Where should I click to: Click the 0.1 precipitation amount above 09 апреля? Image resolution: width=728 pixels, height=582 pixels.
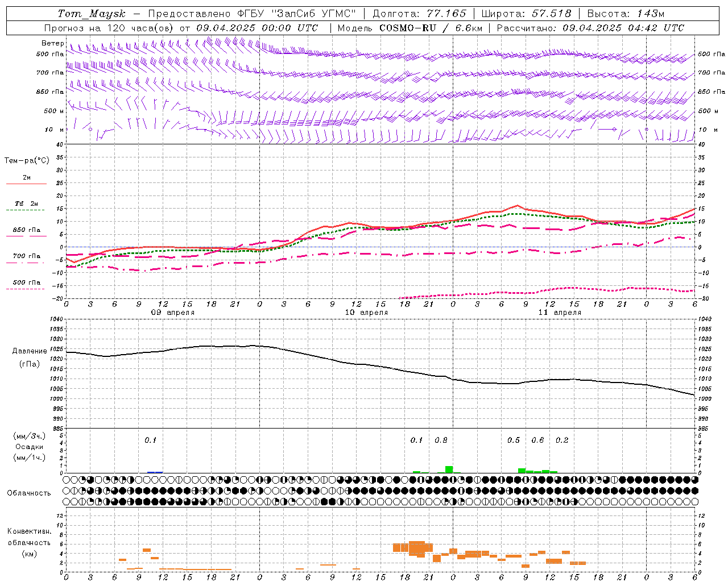[150, 440]
